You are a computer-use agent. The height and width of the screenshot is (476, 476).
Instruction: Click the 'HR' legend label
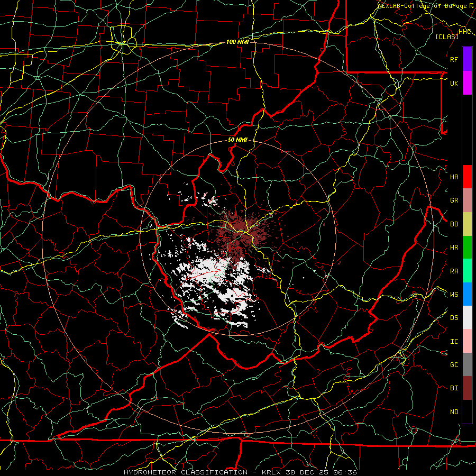(454, 248)
